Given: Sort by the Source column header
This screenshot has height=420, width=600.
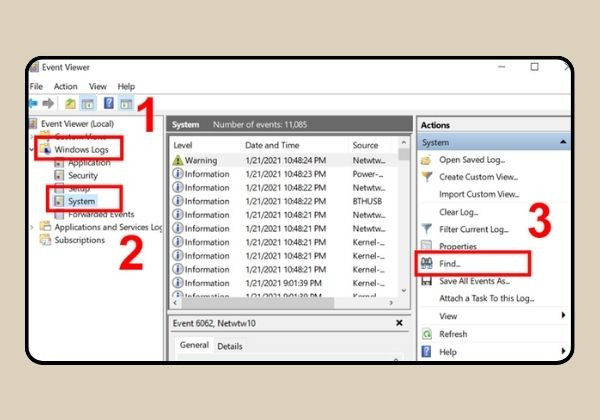Looking at the screenshot, I should click(365, 145).
